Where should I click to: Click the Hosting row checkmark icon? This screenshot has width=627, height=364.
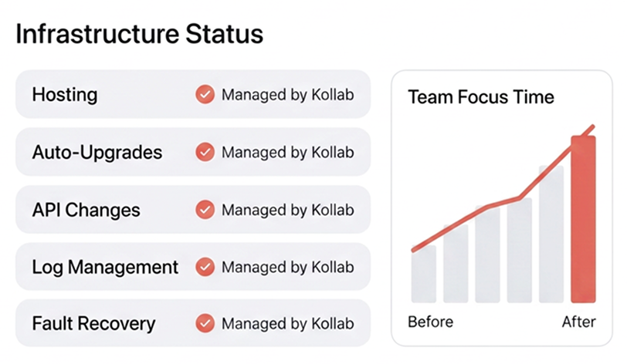(205, 95)
